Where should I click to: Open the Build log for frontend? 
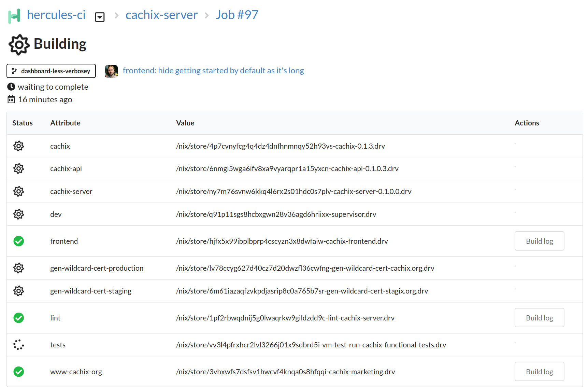click(539, 241)
